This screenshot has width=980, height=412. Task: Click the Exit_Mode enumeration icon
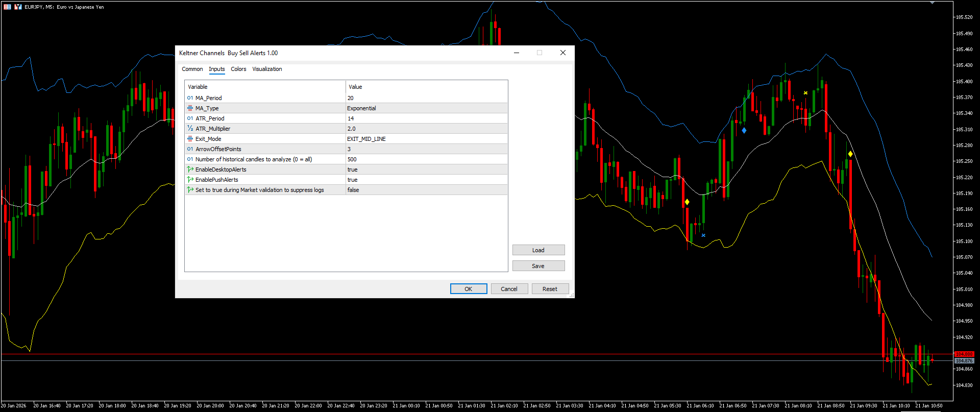click(190, 139)
